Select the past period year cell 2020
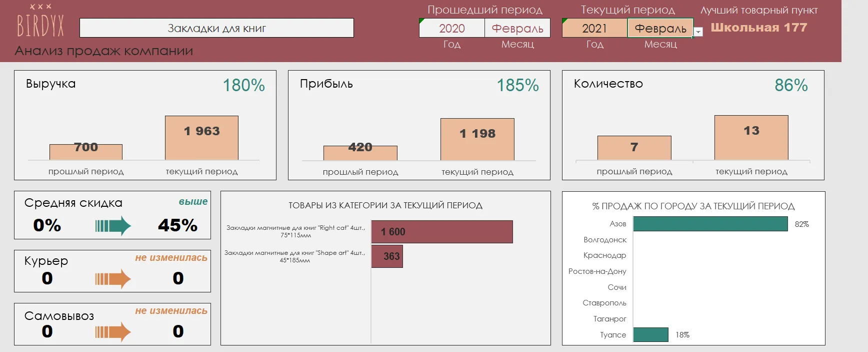The width and height of the screenshot is (868, 352). pos(452,28)
